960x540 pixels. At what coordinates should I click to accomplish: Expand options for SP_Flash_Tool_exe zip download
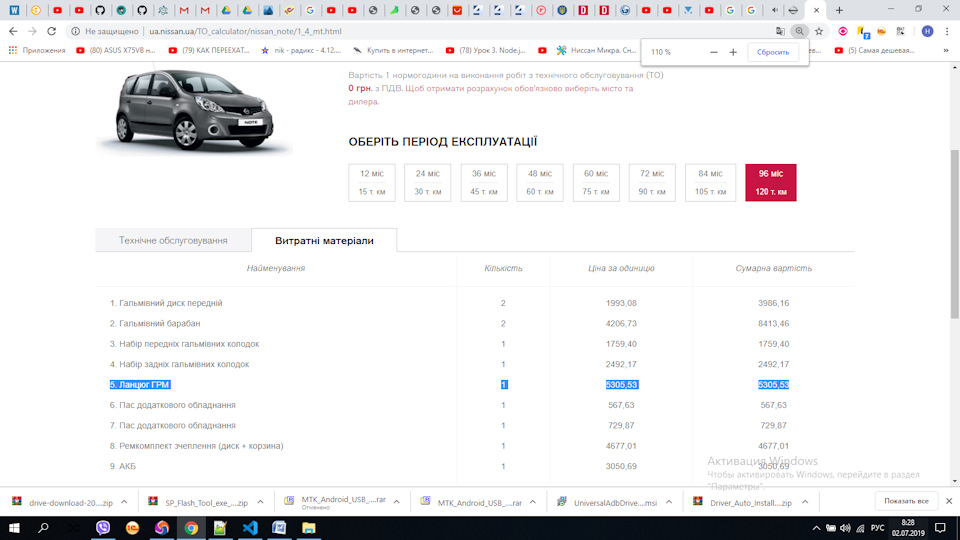click(x=260, y=502)
